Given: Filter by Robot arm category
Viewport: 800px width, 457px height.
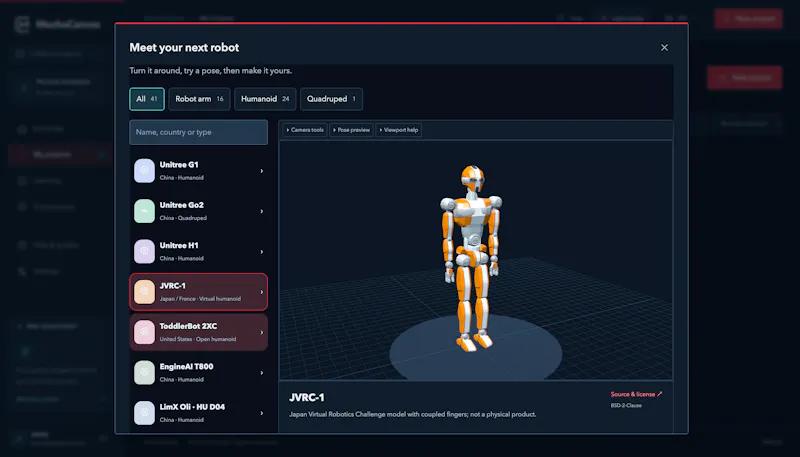Looking at the screenshot, I should (199, 99).
